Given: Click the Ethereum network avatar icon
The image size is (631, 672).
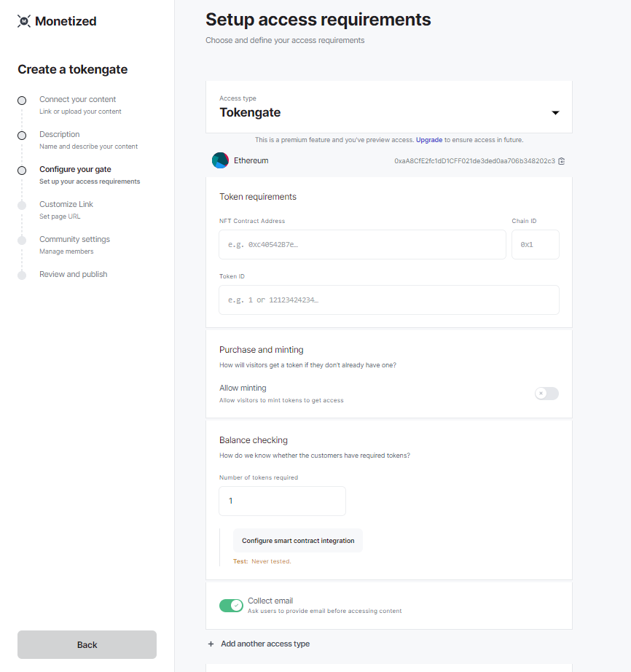Looking at the screenshot, I should 220,161.
